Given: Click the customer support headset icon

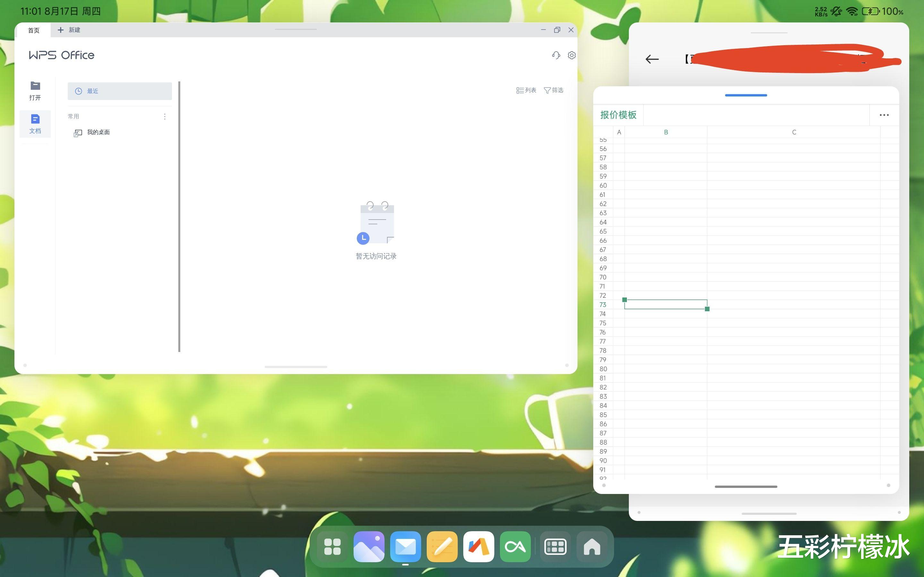Looking at the screenshot, I should coord(556,55).
